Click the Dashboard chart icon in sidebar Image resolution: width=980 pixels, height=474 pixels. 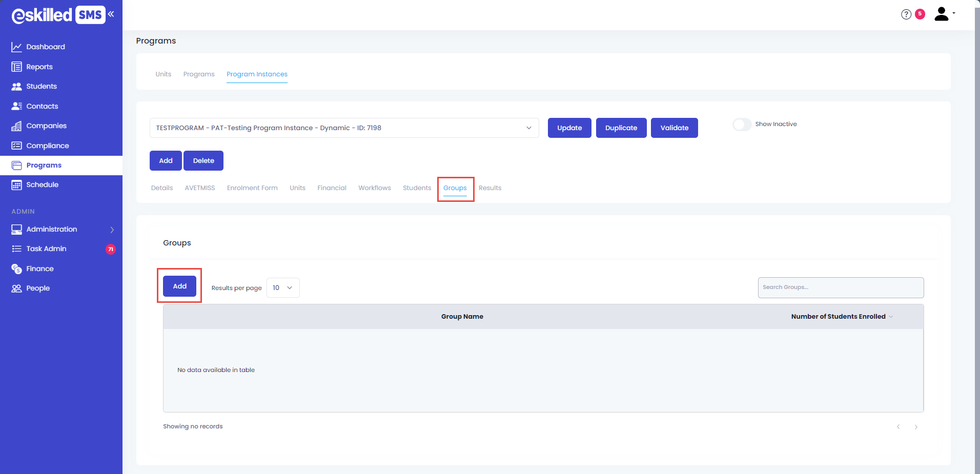(x=16, y=47)
